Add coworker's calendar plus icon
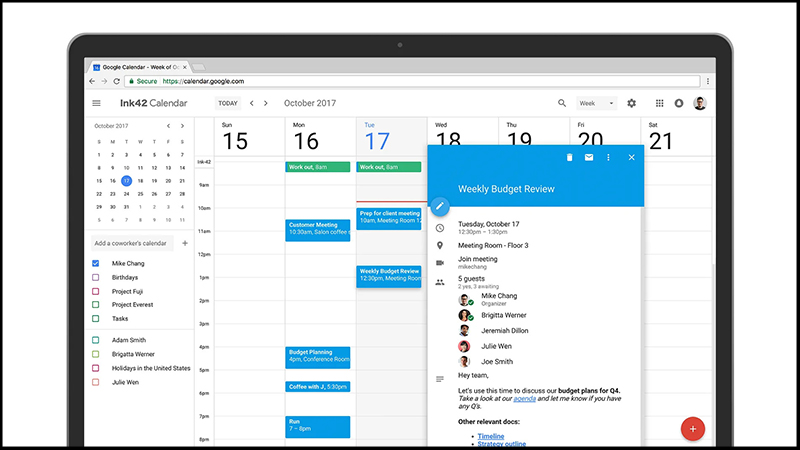 [185, 243]
